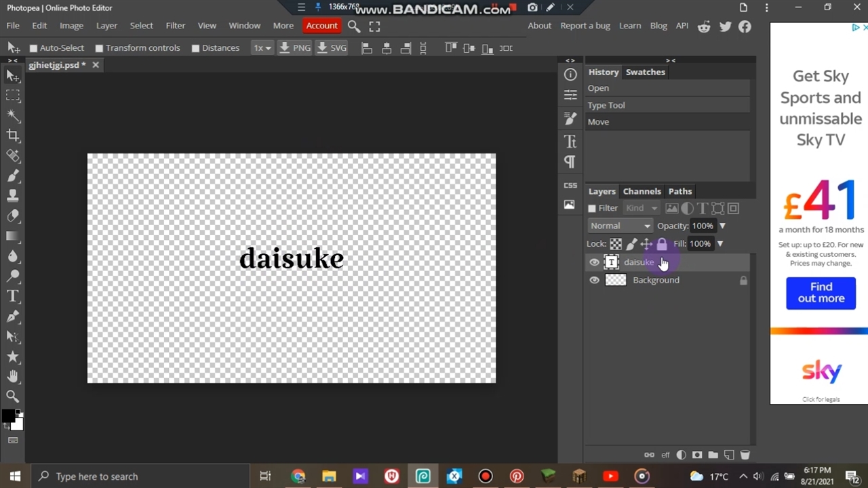Select the Type tool in the toolbar
Image resolution: width=868 pixels, height=488 pixels.
(x=13, y=296)
